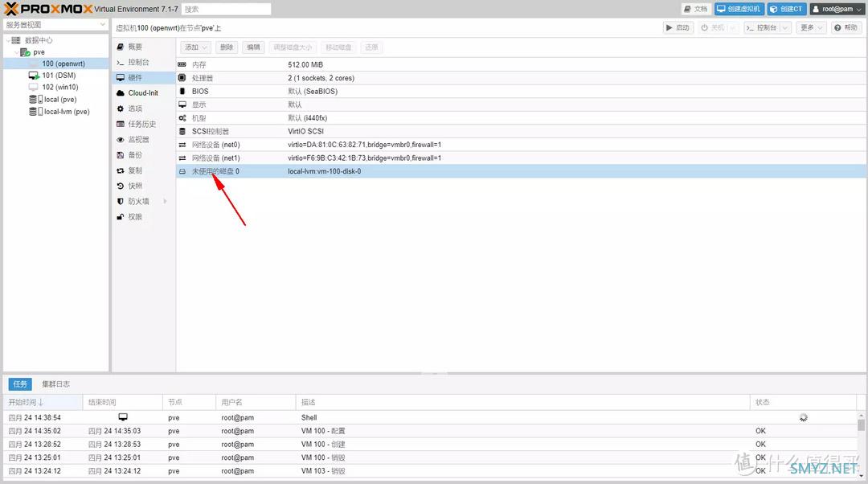Open the 选项 options tab

click(143, 109)
